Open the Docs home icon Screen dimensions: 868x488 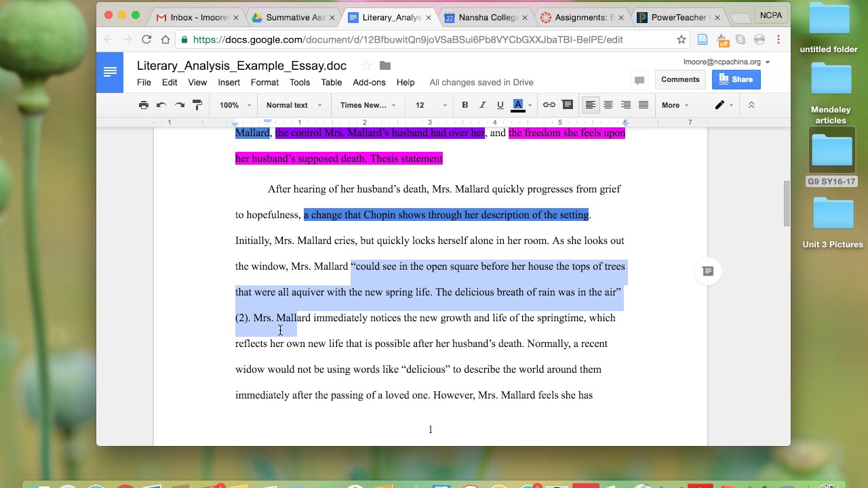(110, 73)
